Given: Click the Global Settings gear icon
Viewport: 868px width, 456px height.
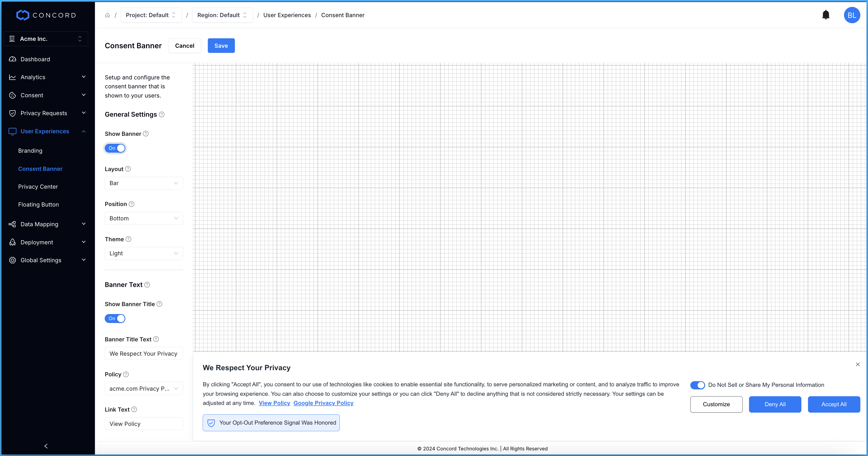Looking at the screenshot, I should pos(13,260).
